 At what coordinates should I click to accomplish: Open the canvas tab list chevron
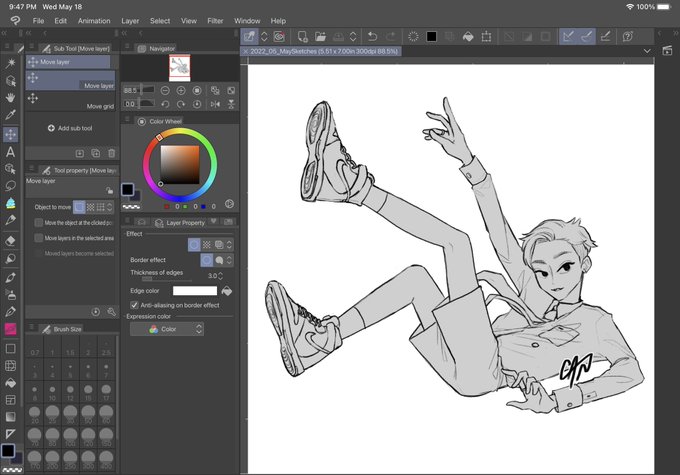click(x=647, y=51)
